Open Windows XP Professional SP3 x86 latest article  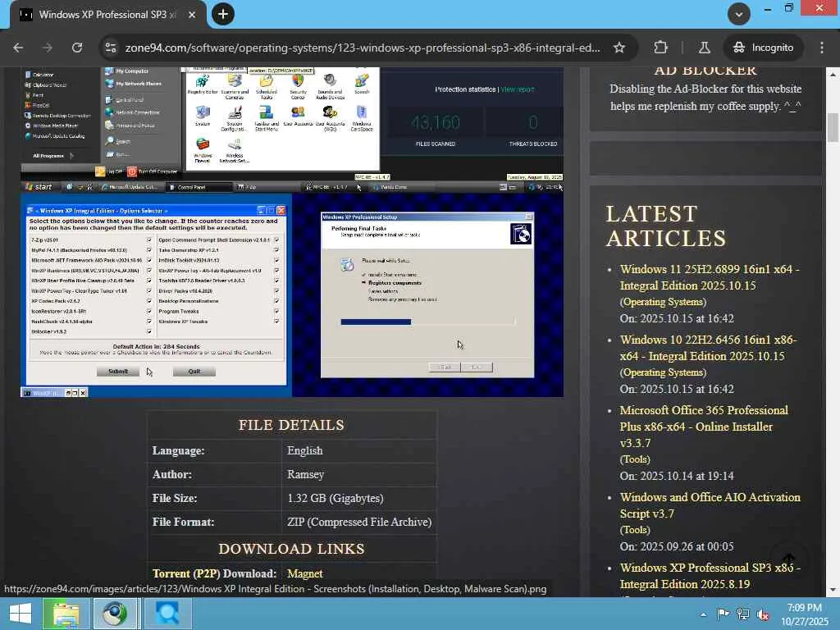coord(710,575)
